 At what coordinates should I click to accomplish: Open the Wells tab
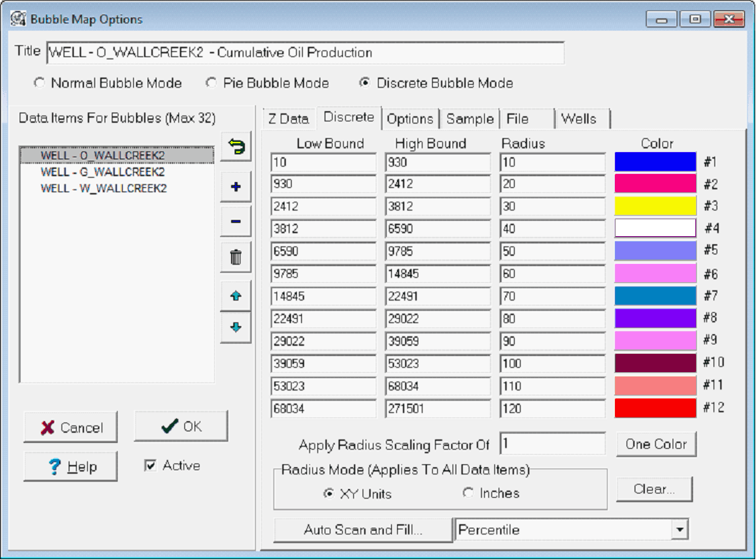tap(583, 119)
